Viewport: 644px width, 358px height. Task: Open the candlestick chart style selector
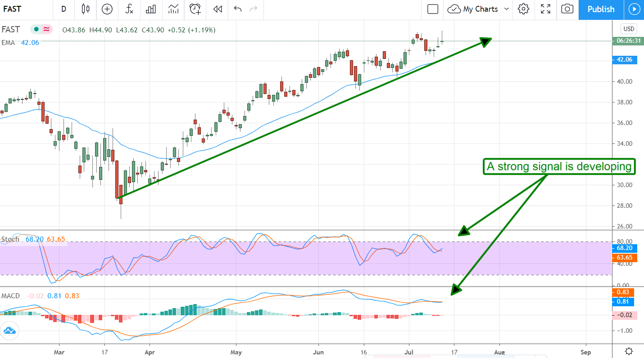(86, 9)
